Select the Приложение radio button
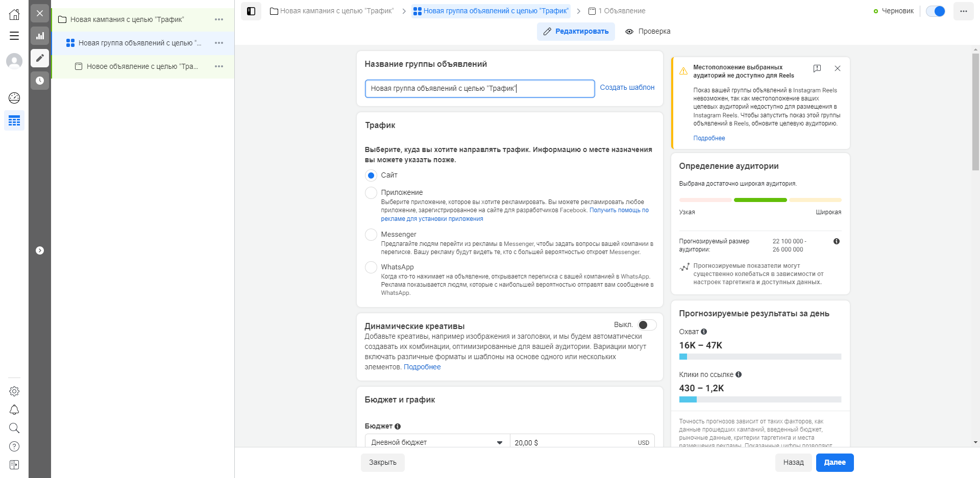Image resolution: width=980 pixels, height=478 pixels. pos(371,193)
